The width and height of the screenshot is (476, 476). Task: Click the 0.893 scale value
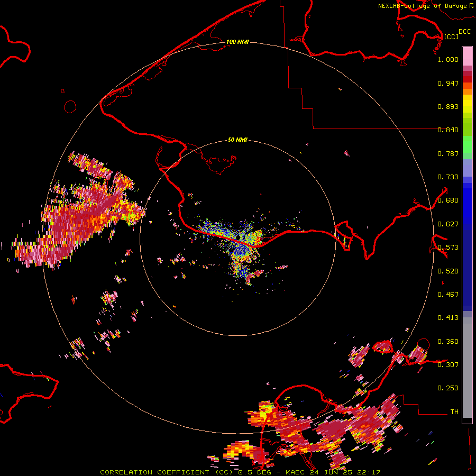click(x=448, y=106)
